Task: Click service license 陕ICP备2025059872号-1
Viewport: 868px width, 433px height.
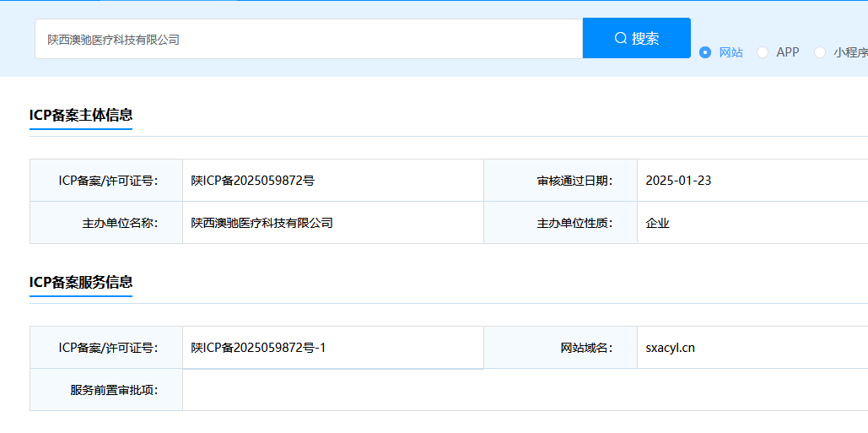Action: click(258, 348)
